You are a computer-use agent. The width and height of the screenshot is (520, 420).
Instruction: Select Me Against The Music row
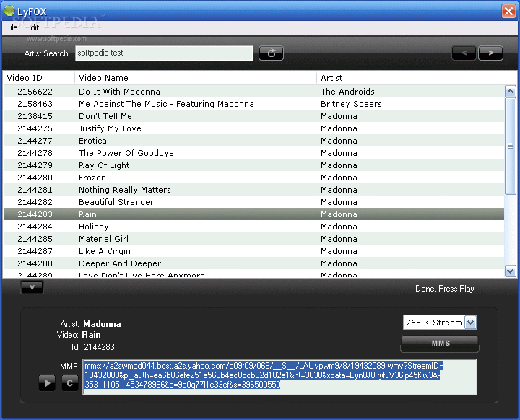[253, 104]
